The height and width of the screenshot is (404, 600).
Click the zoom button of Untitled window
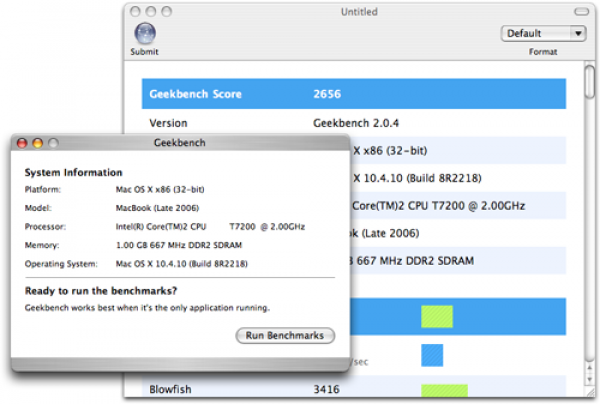pos(166,12)
